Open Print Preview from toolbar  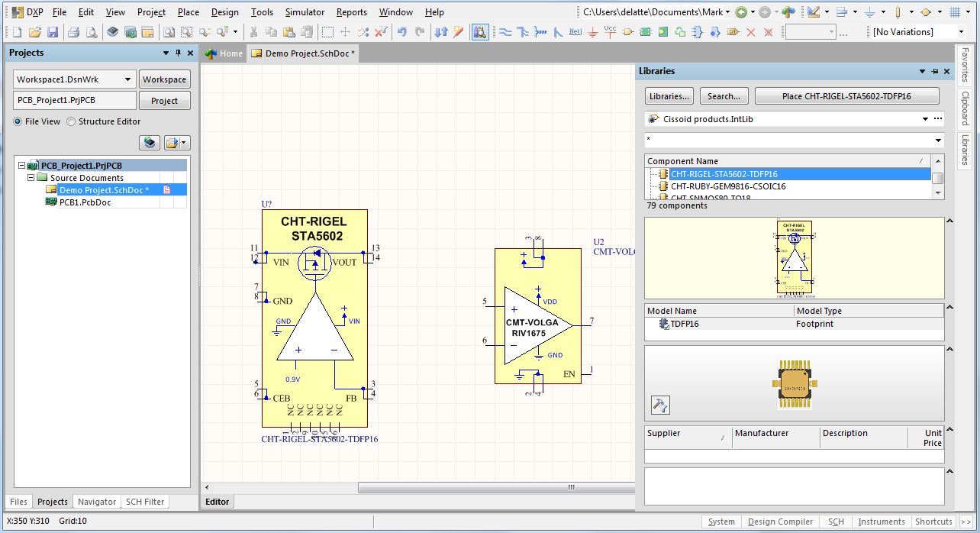click(x=92, y=32)
